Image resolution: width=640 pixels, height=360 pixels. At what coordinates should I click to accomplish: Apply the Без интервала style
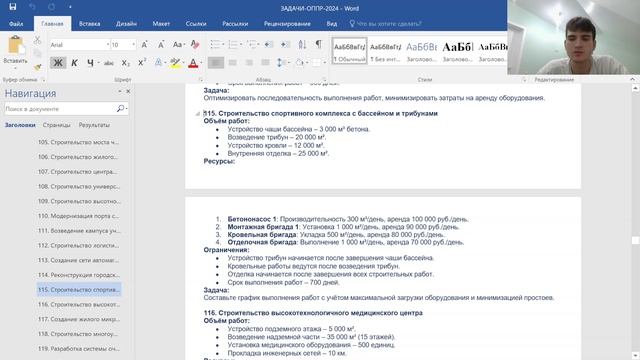pos(385,51)
